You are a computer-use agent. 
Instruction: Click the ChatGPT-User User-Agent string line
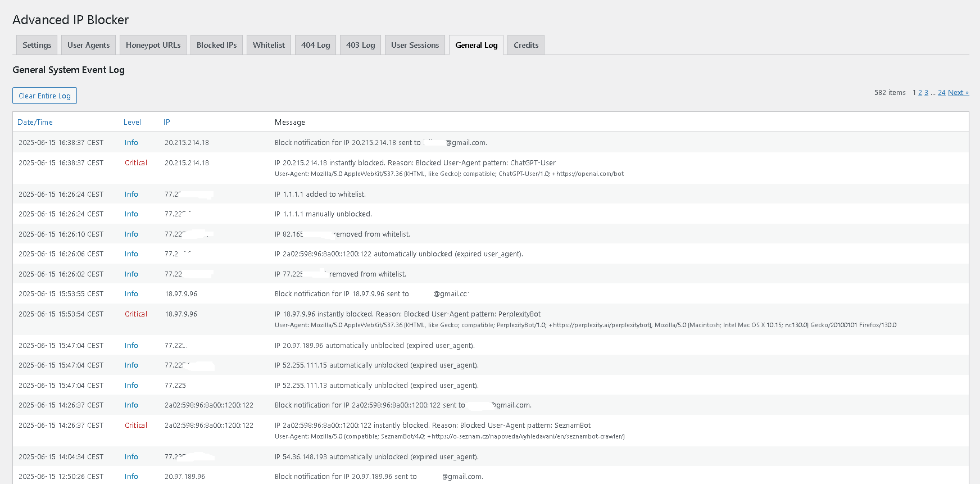[x=449, y=174]
